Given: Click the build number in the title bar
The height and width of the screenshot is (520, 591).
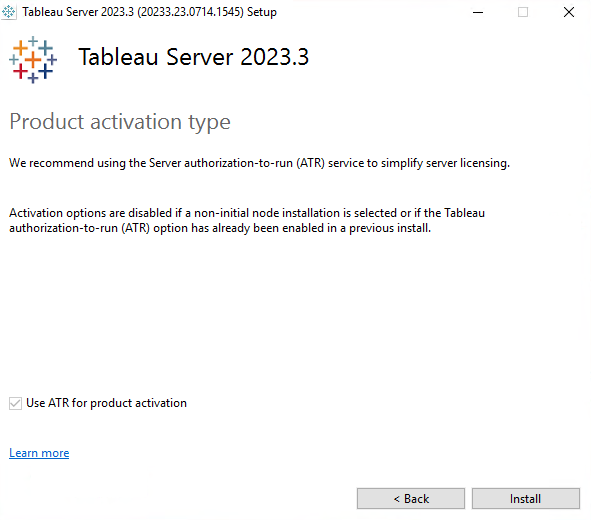Looking at the screenshot, I should [190, 12].
